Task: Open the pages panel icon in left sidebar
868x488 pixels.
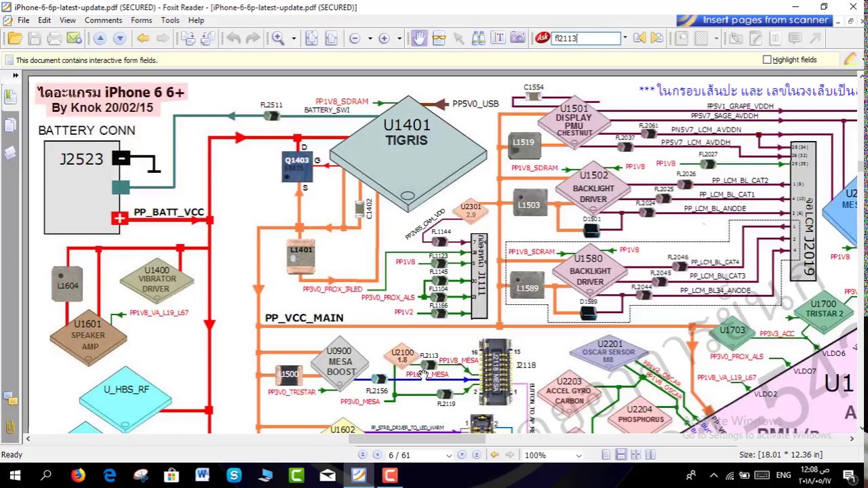Action: [x=10, y=125]
